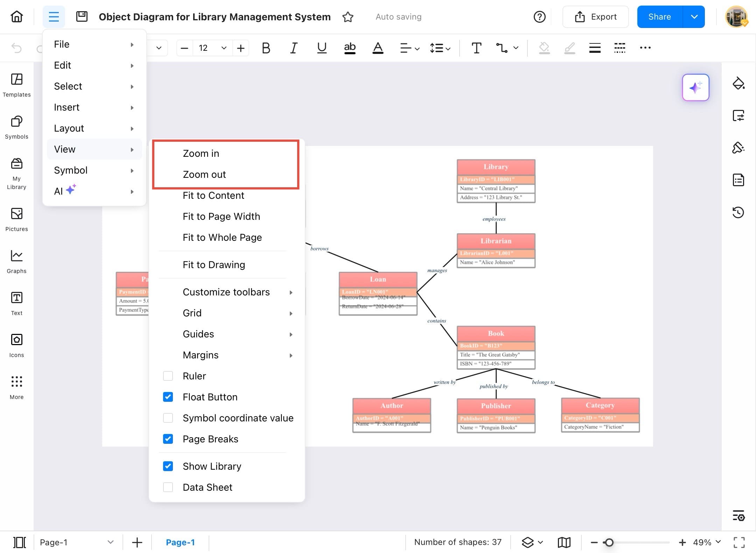Star the document as favorite

pyautogui.click(x=348, y=17)
